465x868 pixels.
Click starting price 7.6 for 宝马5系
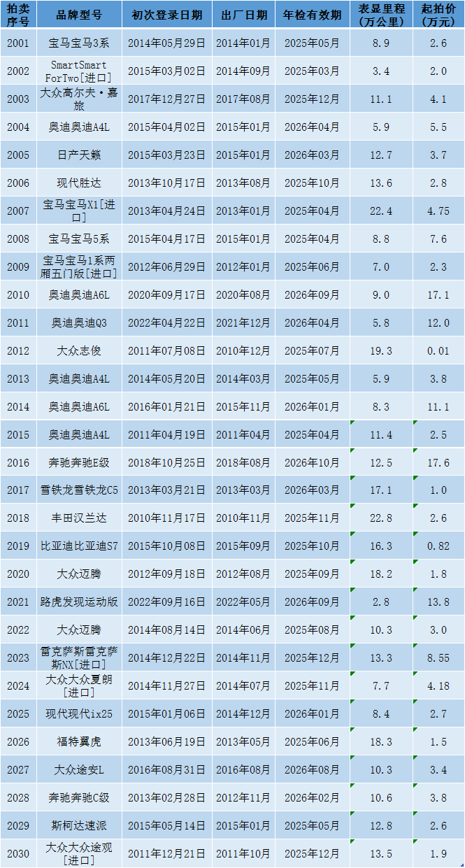pyautogui.click(x=438, y=239)
